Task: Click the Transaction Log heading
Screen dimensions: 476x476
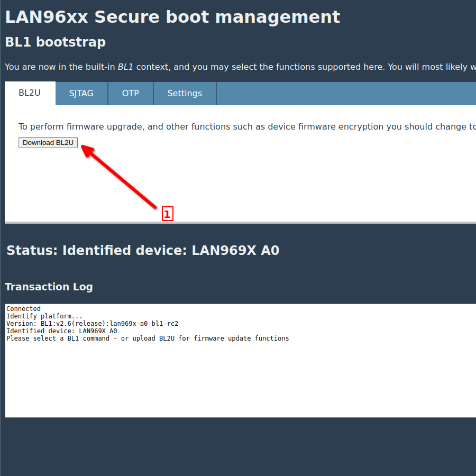Action: point(49,287)
